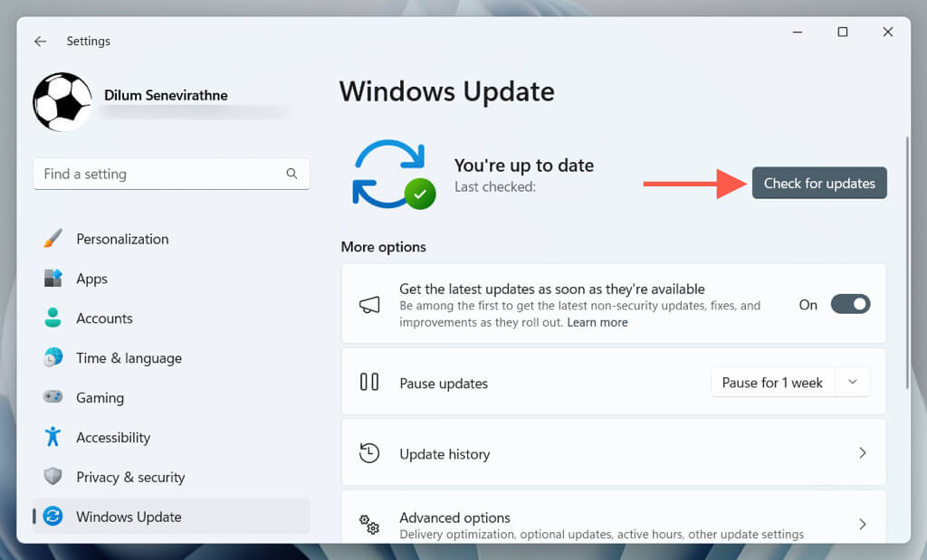Open Update history
Image resolution: width=927 pixels, height=560 pixels.
(613, 453)
